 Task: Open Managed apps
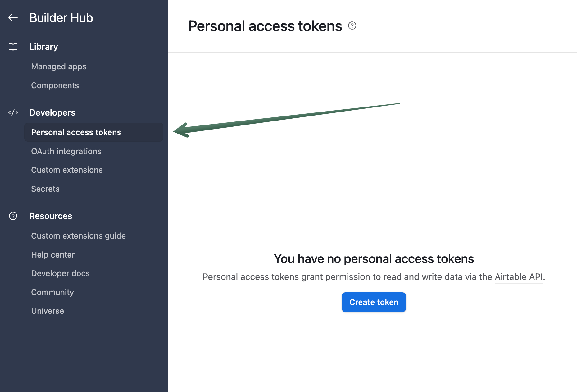pyautogui.click(x=58, y=66)
